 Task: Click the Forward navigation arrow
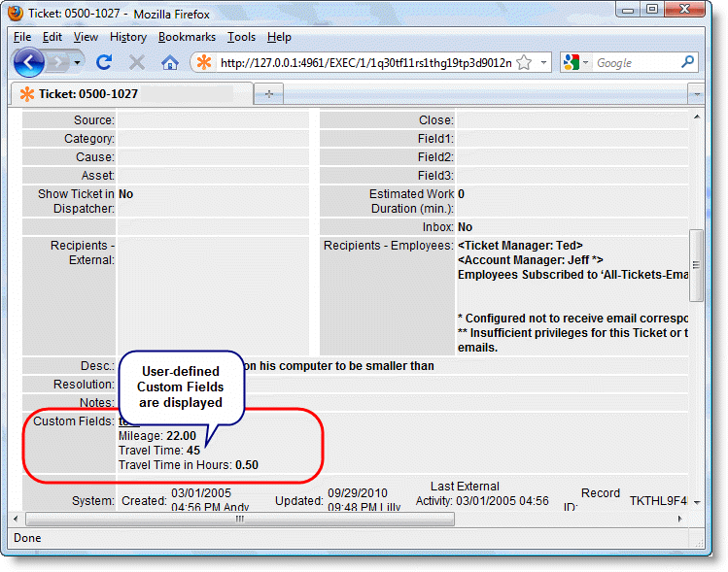pos(59,62)
